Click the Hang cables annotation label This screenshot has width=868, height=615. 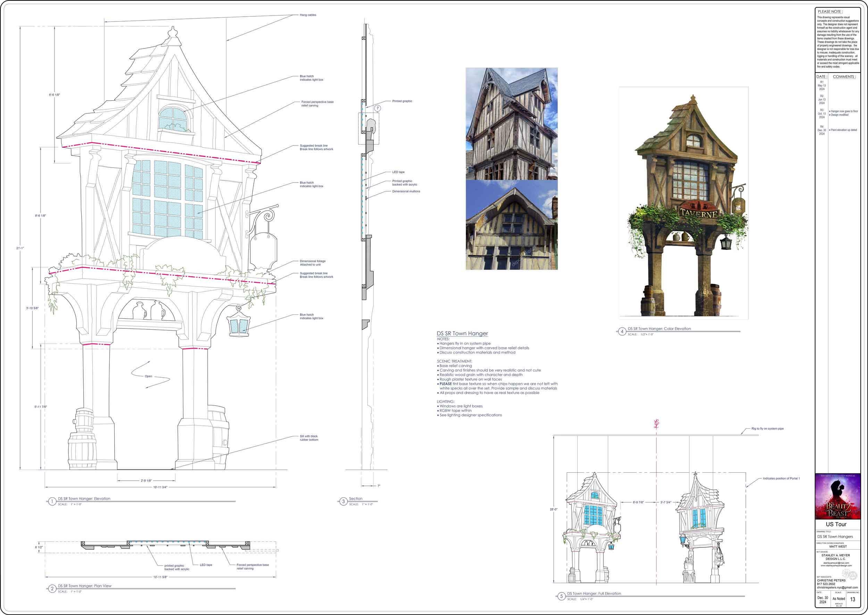pos(308,15)
